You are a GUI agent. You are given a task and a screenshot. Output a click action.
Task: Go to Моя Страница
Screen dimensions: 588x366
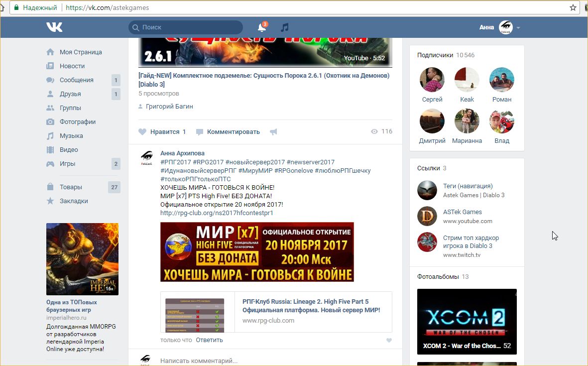(x=81, y=52)
